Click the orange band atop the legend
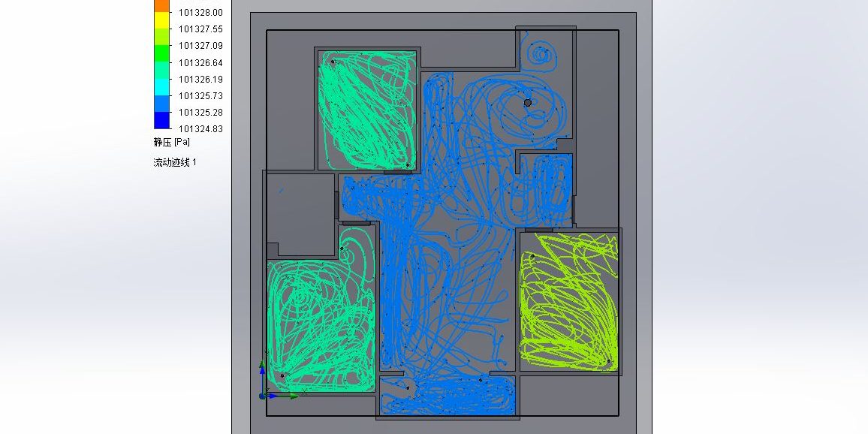Screen dimensions: 868x434 tap(162, 5)
